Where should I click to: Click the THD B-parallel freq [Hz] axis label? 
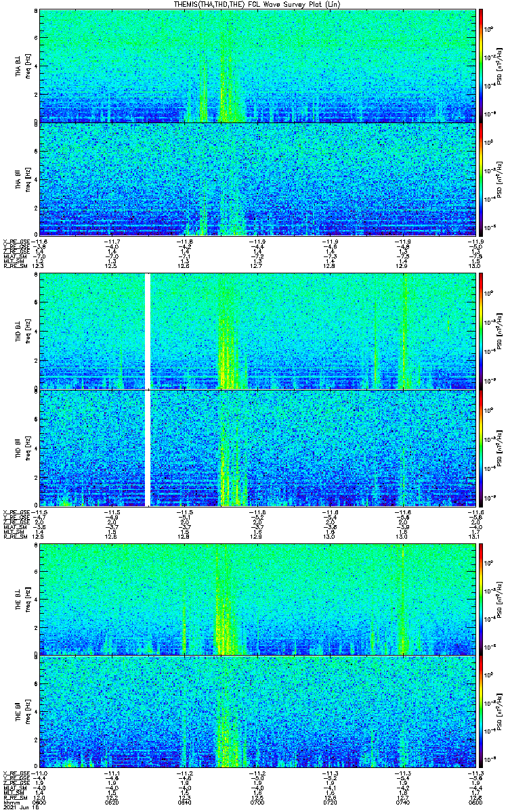coord(28,447)
